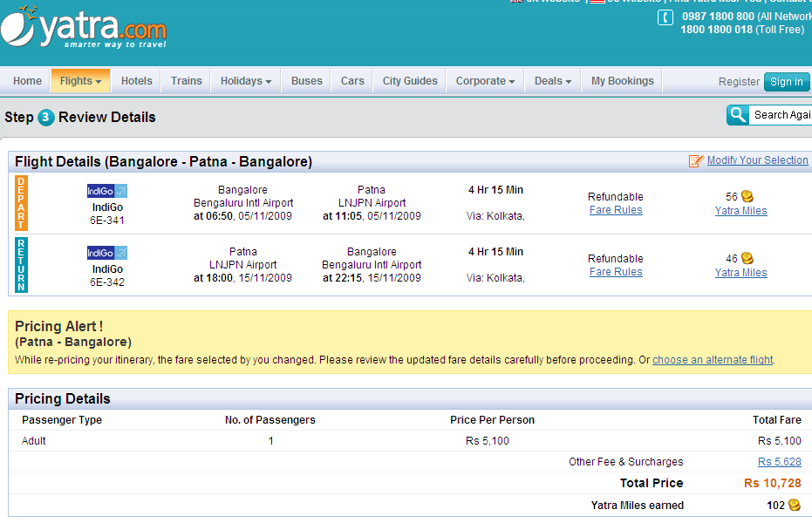The width and height of the screenshot is (812, 523).
Task: Click the Rs 5,628 surcharges link
Action: 780,462
